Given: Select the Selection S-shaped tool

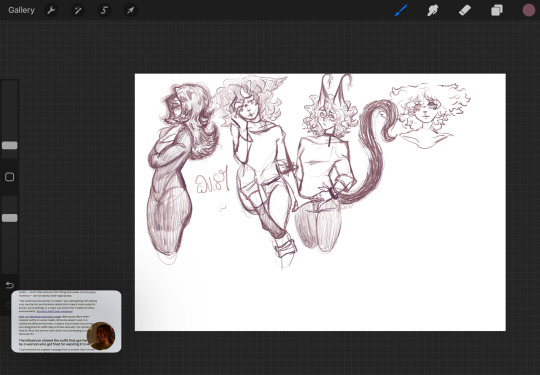Looking at the screenshot, I should (x=104, y=10).
